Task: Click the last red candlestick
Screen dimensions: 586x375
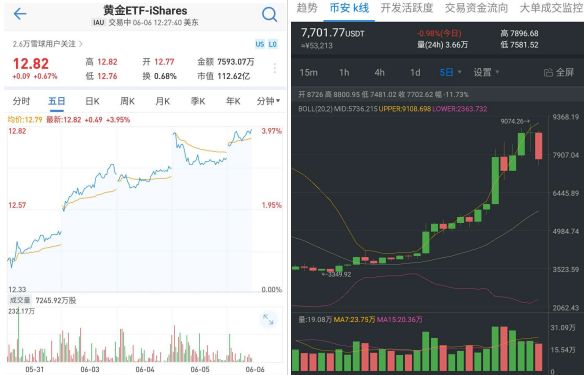Action: click(x=539, y=145)
